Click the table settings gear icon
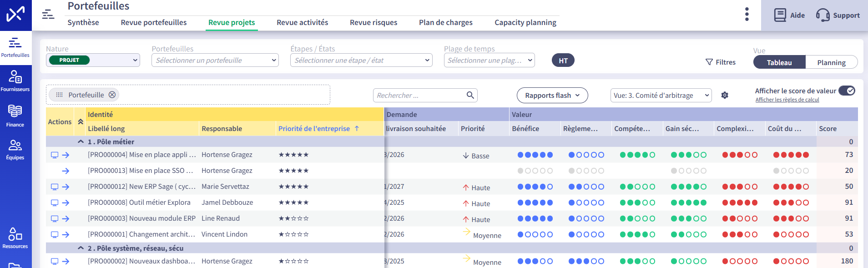This screenshot has width=868, height=268. (x=725, y=95)
